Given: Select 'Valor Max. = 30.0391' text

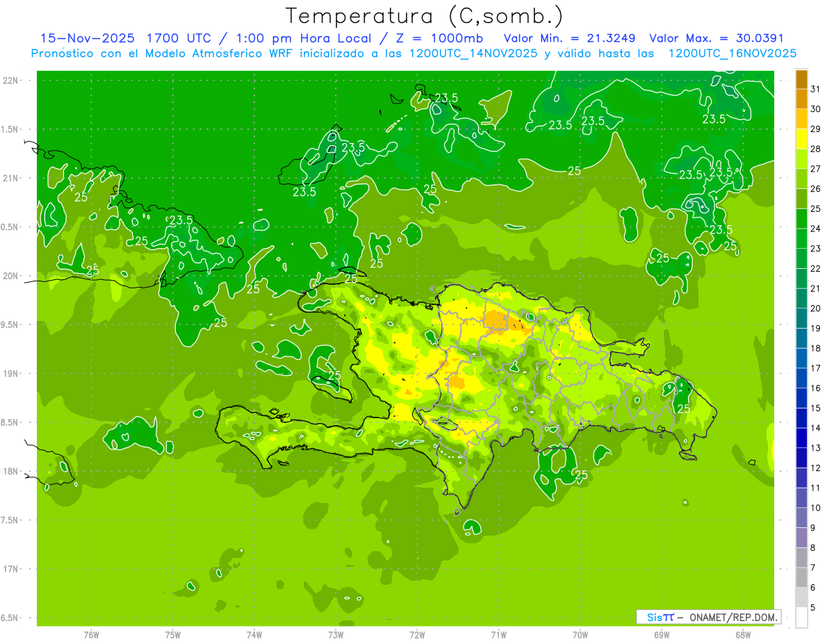Looking at the screenshot, I should pos(717,38).
